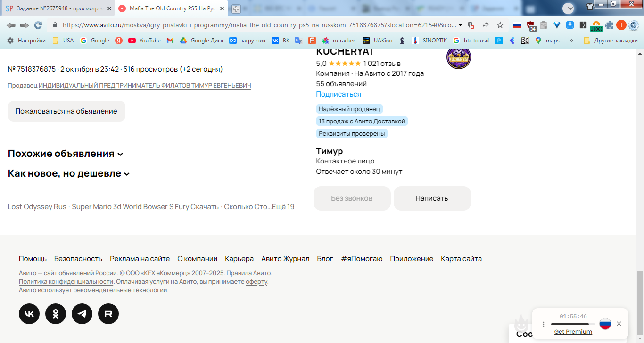Click the Без звонков button
The width and height of the screenshot is (644, 343).
pos(352,198)
